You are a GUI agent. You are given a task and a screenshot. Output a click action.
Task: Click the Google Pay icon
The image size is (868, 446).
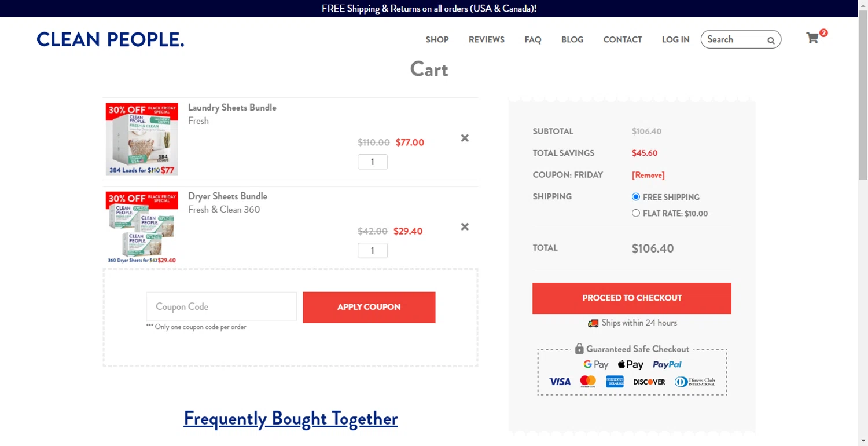(x=595, y=364)
